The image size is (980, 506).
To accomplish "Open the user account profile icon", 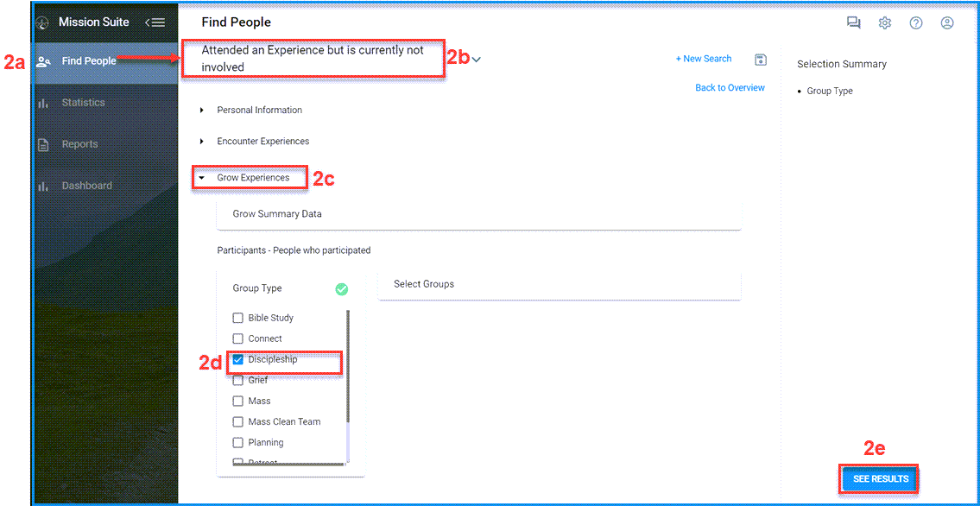I will point(947,23).
